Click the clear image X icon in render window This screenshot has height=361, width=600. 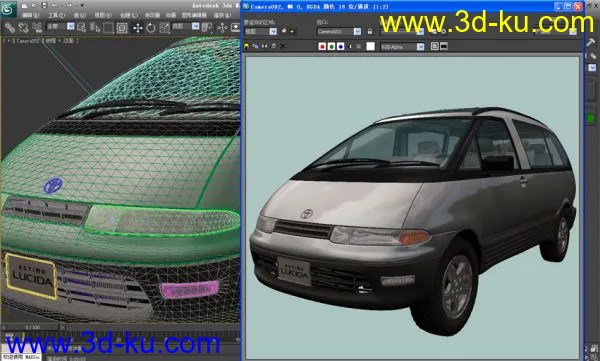(282, 46)
